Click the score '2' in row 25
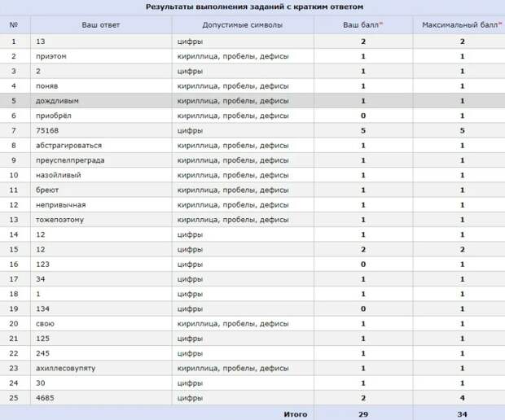The image size is (505, 420). [363, 398]
